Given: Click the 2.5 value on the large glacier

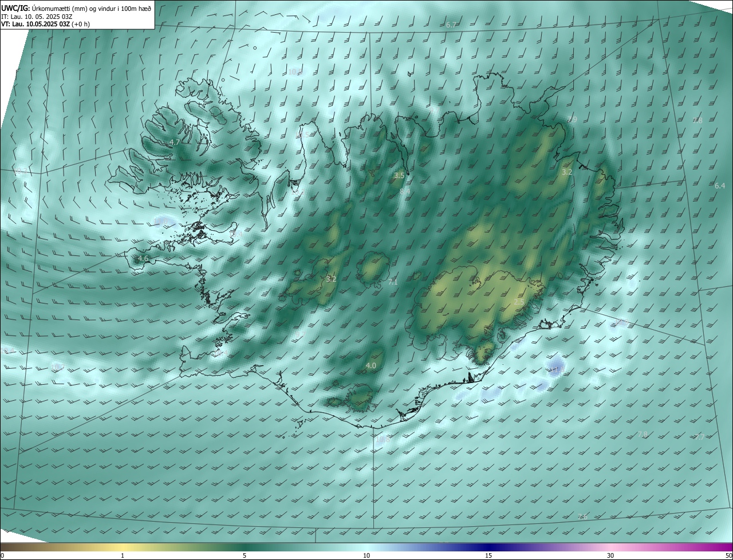Looking at the screenshot, I should click(519, 302).
